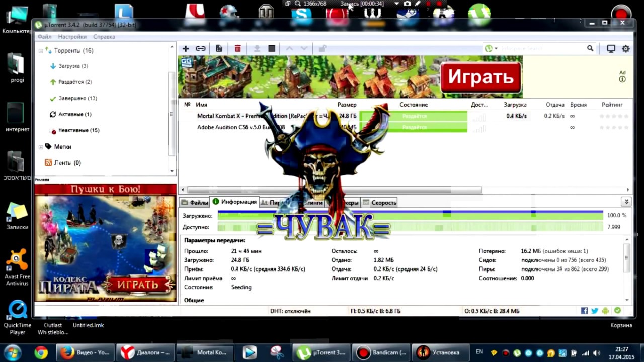Click the search magnifier icon in the toolbar
Screen dimensions: 644x362
coord(590,48)
